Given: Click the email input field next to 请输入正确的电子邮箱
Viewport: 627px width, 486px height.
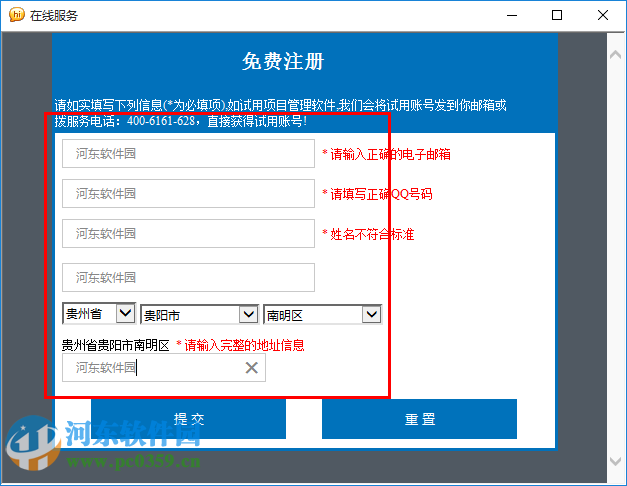Looking at the screenshot, I should point(188,154).
